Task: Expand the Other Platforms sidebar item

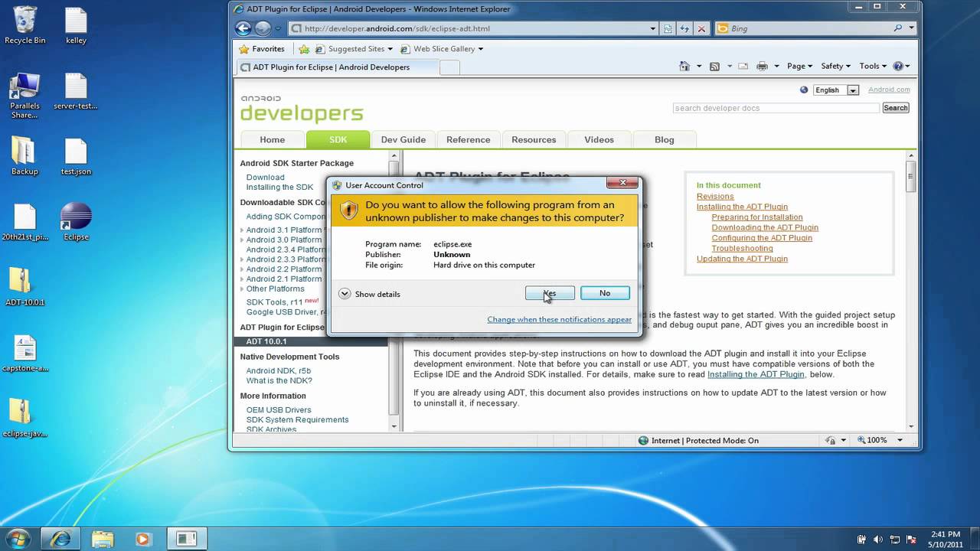Action: click(242, 289)
